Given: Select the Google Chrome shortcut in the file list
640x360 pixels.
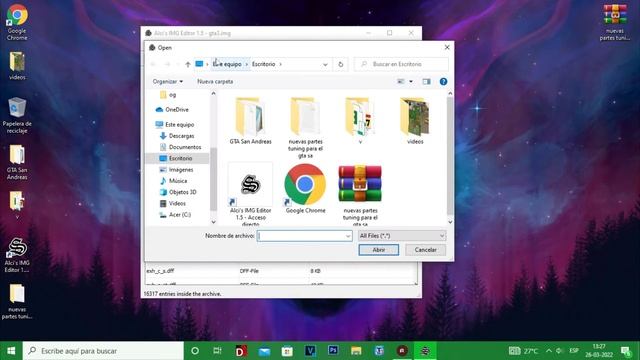Looking at the screenshot, I should 305,189.
